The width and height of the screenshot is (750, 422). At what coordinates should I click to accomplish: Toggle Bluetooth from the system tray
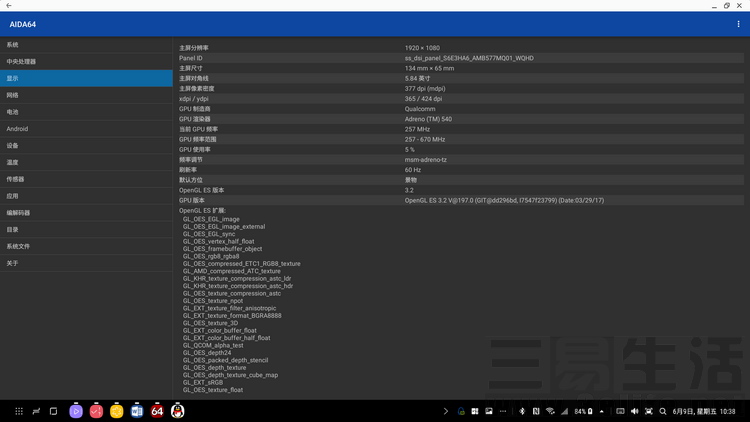click(522, 411)
